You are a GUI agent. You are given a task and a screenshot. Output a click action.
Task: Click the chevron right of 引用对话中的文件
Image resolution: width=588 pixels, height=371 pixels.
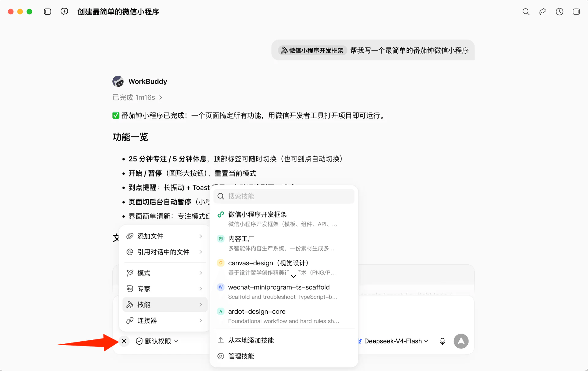pyautogui.click(x=201, y=252)
